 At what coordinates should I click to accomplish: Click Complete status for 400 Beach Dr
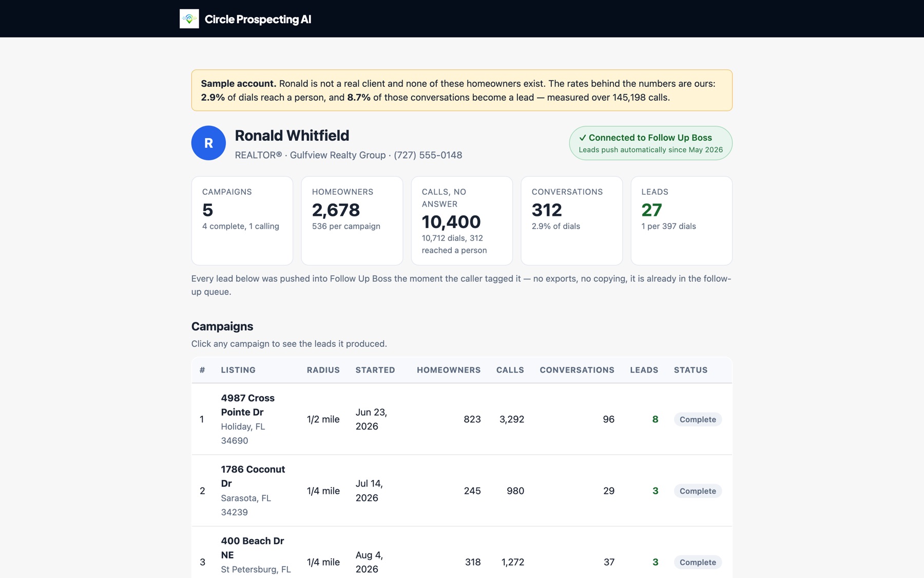(698, 562)
